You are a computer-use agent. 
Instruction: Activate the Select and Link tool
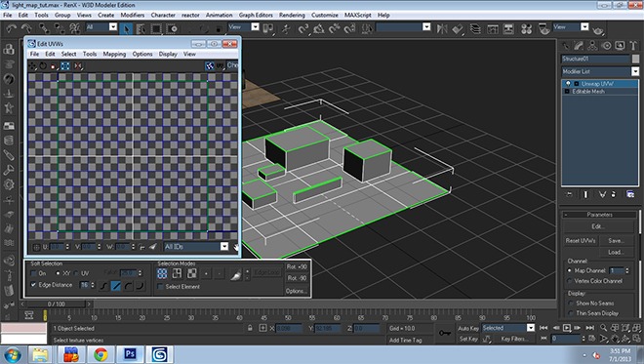(x=44, y=28)
